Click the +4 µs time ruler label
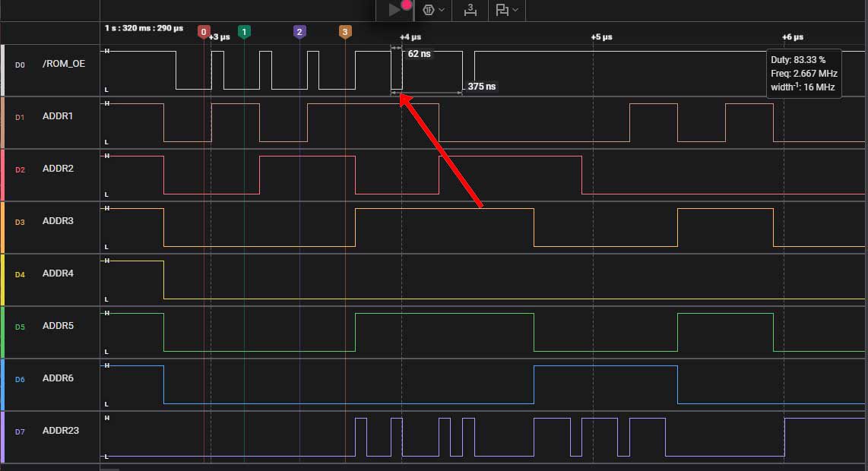The image size is (868, 471). [x=410, y=37]
